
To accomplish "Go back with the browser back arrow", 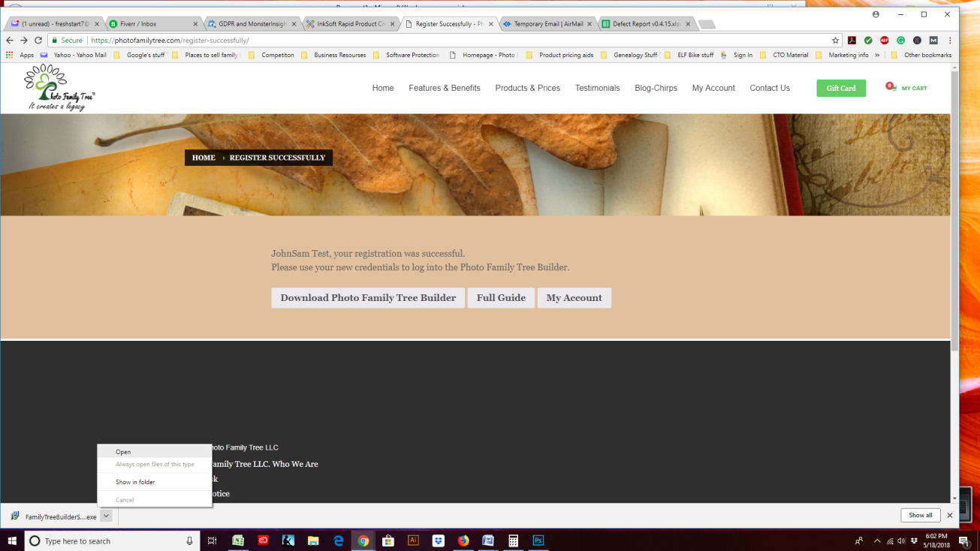I will (9, 41).
